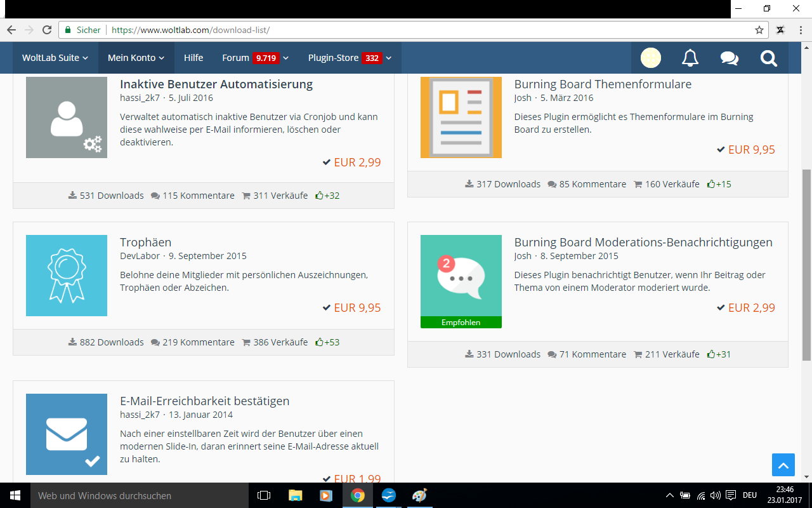Click the Moderations-Benachrichtigungen plugin thumbnail
The image size is (812, 508).
tap(461, 276)
